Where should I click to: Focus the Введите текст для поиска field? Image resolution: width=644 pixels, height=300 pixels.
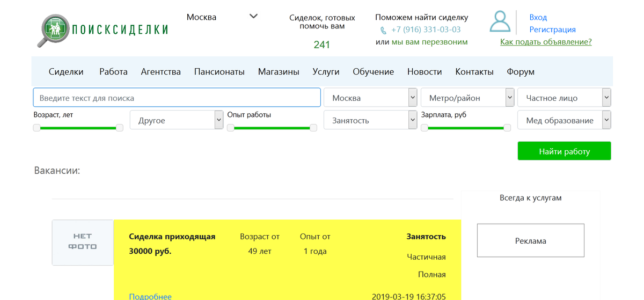point(177,98)
